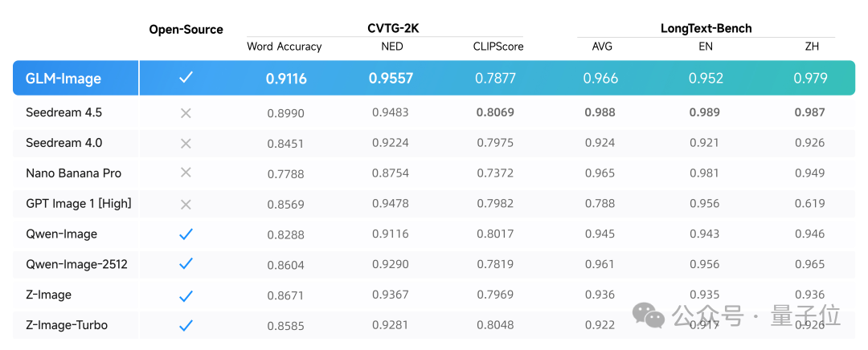Select the Nano Banana Pro row label
This screenshot has width=868, height=350.
click(x=73, y=173)
